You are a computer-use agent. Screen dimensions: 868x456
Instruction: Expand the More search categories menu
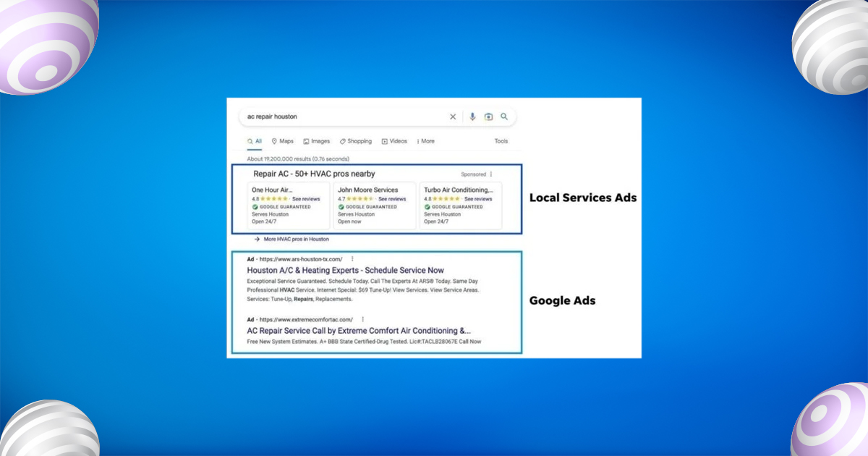426,141
